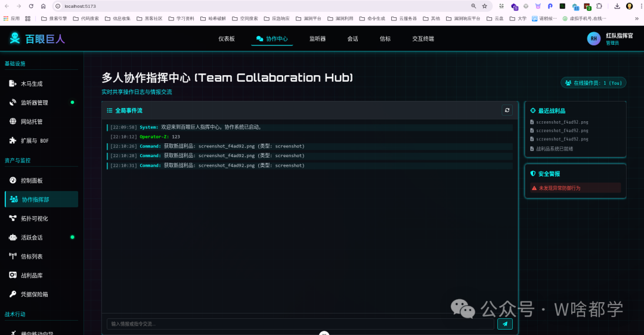Open the browser extensions puzzle icon
Image resolution: width=644 pixels, height=335 pixels.
coord(599,6)
